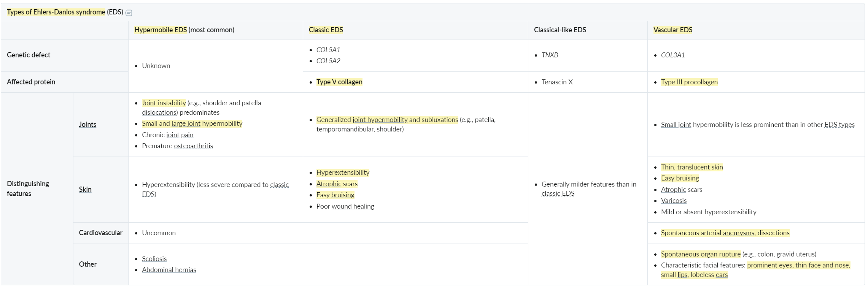Select the 'Easy bruising' link in Classic EDS
The image size is (868, 288).
click(335, 195)
